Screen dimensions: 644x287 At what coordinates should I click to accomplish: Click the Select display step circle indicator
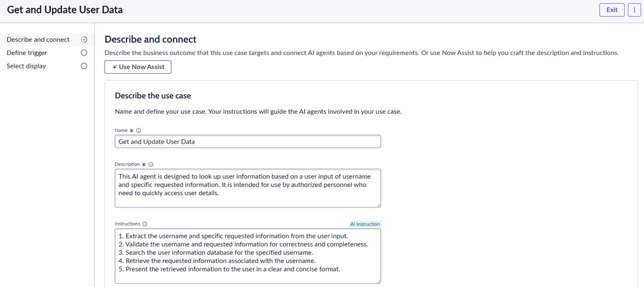pos(83,66)
